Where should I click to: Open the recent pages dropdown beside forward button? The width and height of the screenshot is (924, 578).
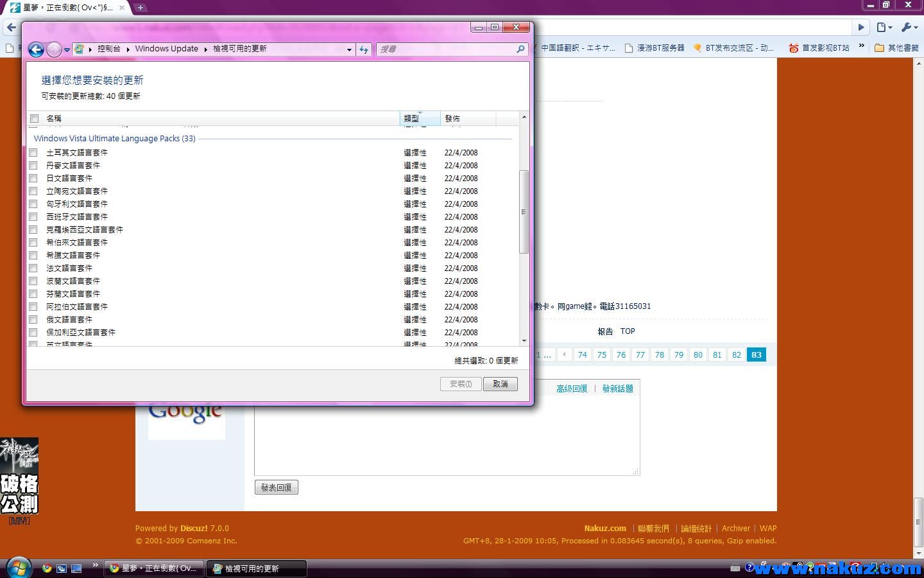coord(67,50)
